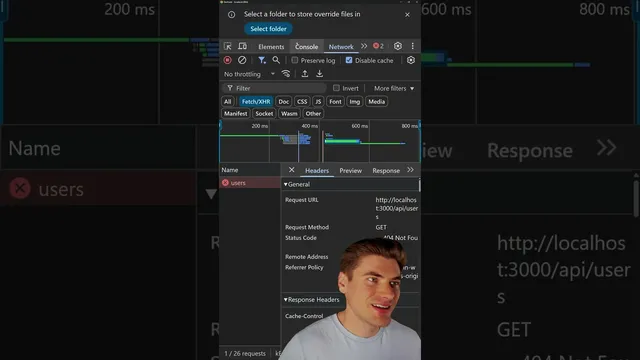Screen dimensions: 640x360
Task: Click the 404 Not Found status code
Action: coord(400,238)
